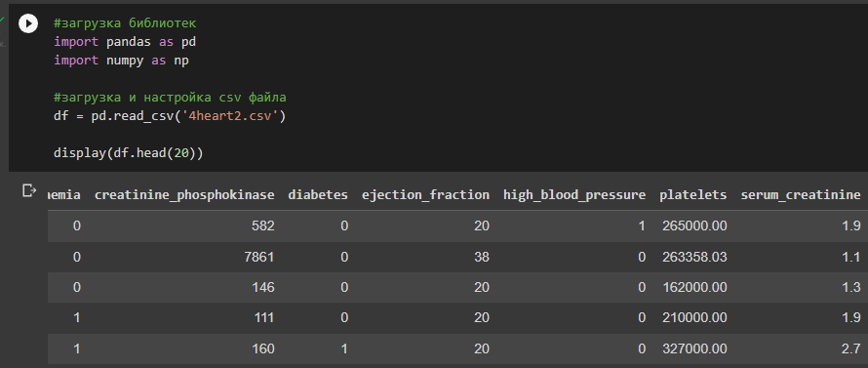The image size is (868, 368).
Task: Click the 263358.03 platelets value
Action: 694,257
